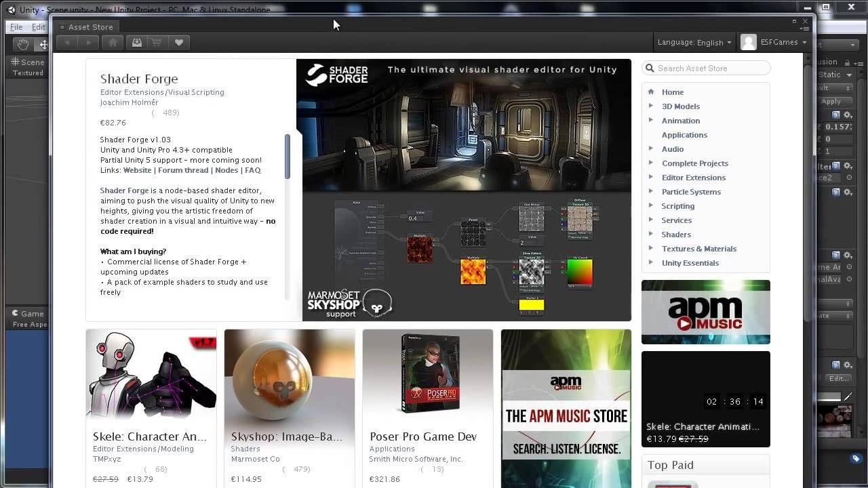Click the apm MUSIC sidebar advertisement

click(706, 312)
